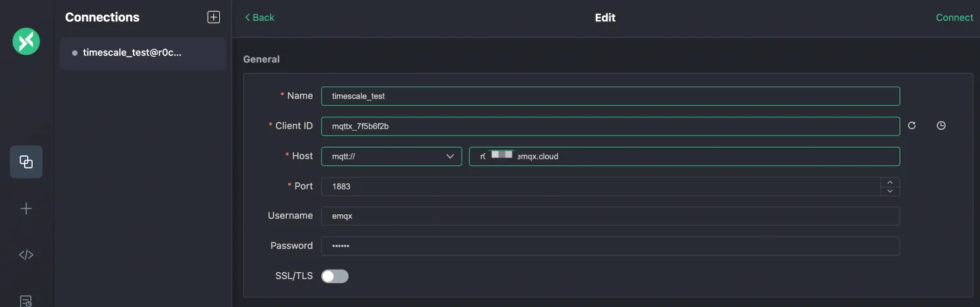Add a new connection with plus icon
The width and height of the screenshot is (980, 307).
coord(213,17)
